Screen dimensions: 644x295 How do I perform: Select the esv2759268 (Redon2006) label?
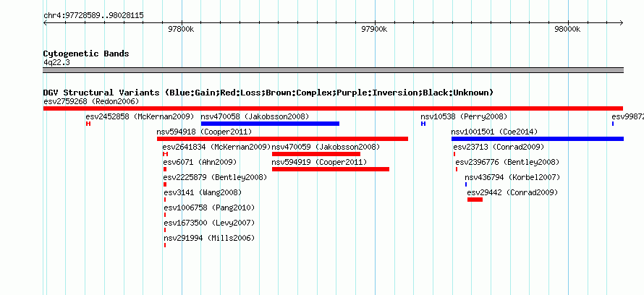point(91,101)
